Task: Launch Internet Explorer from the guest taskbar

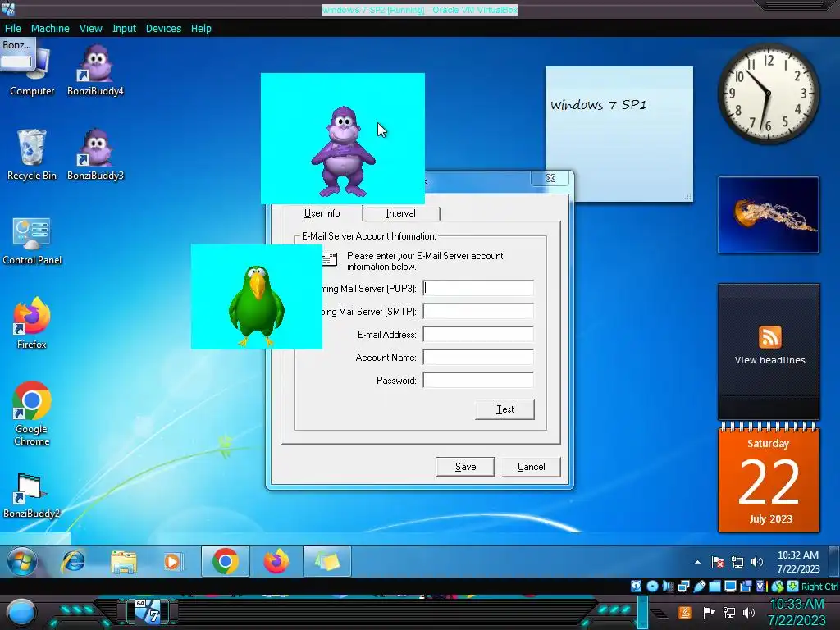Action: 73,561
